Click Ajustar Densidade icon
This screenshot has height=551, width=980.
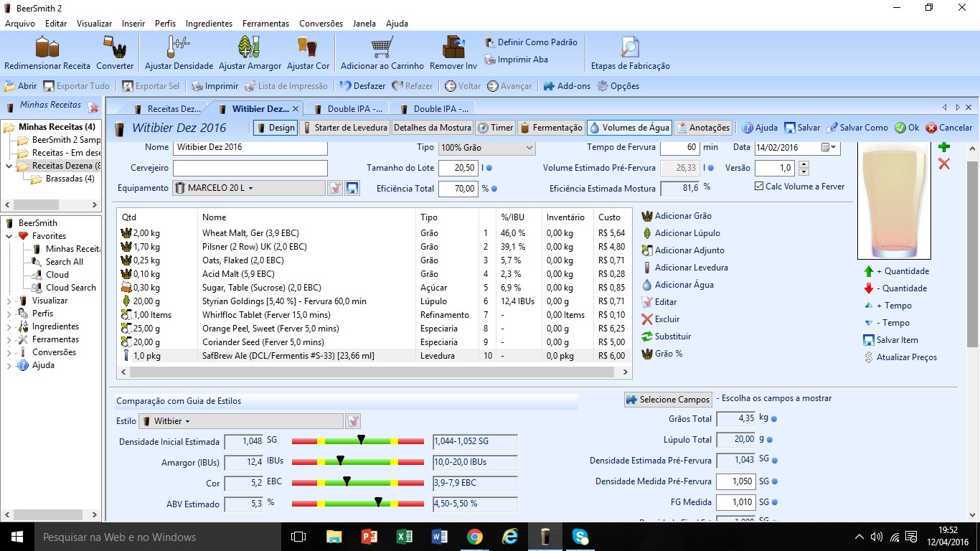(x=179, y=47)
